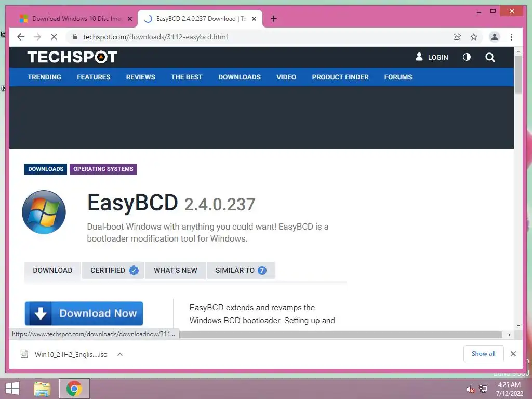Open the TRENDING menu item
Image resolution: width=532 pixels, height=399 pixels.
click(45, 77)
